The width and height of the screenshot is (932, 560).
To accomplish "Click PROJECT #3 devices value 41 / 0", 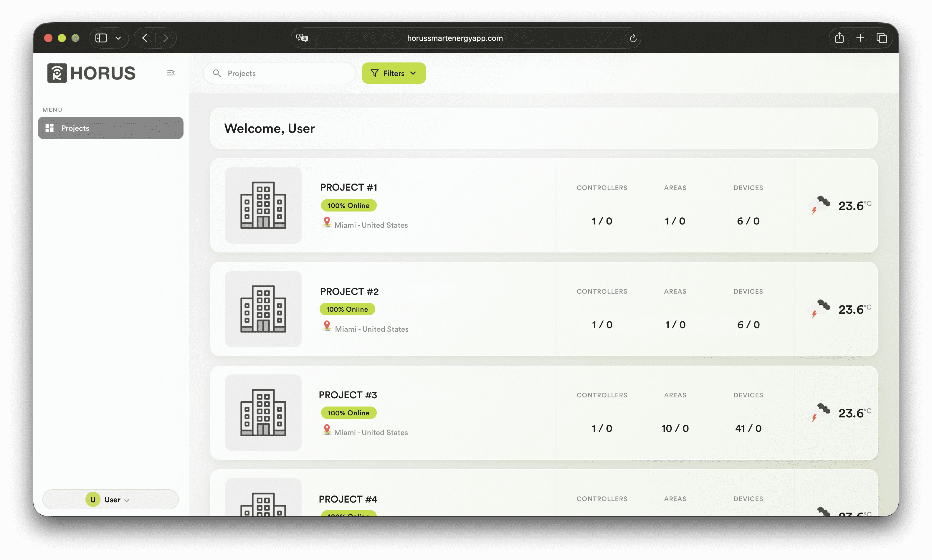I will [748, 428].
